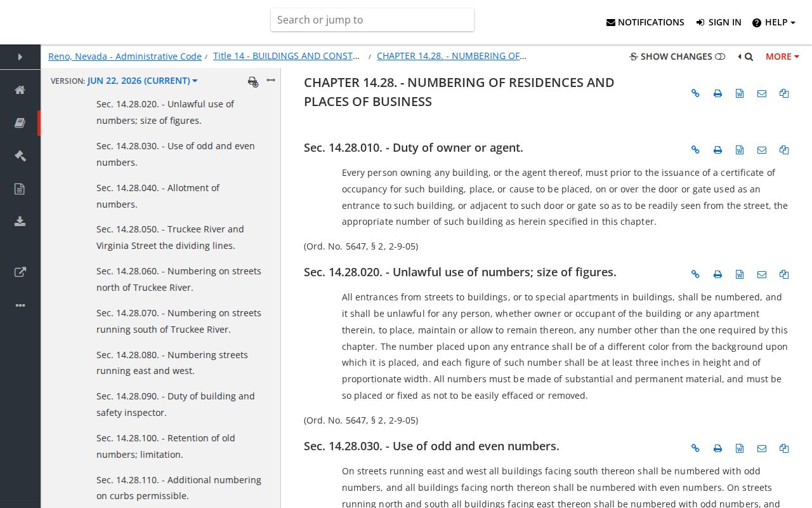Click the print with version icon in TOC
Viewport: 812px width, 508px height.
click(253, 81)
